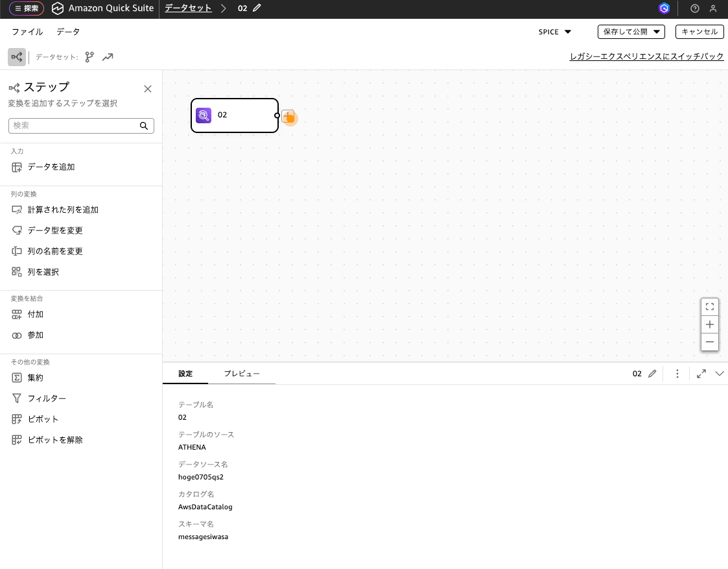Screen dimensions: 728x569
Task: Switch to the プレビュー tab
Action: point(242,374)
